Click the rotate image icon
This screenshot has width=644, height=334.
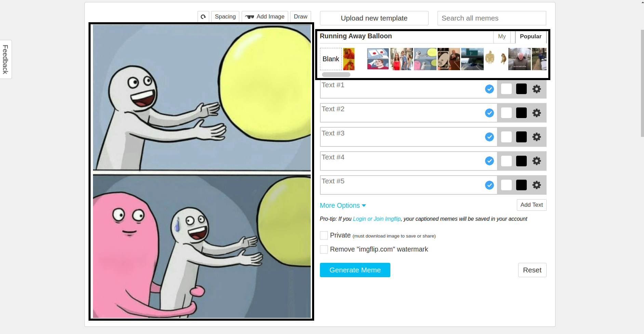(203, 17)
